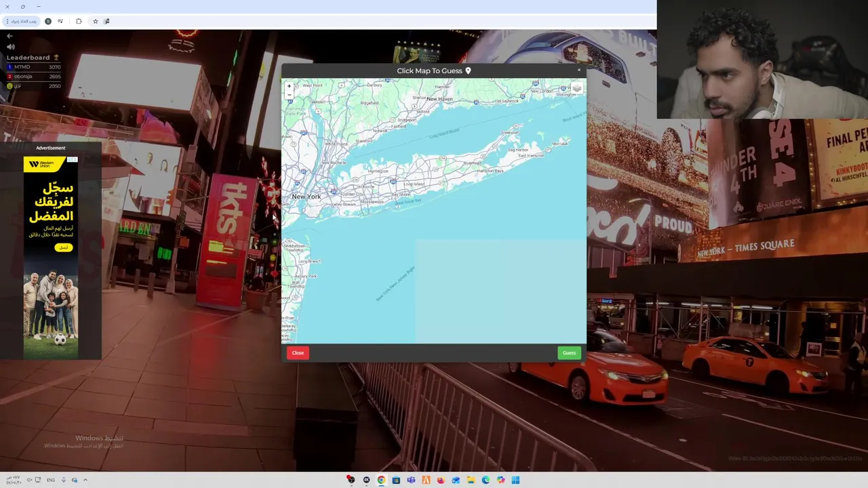Bookmark page with the star icon
Image resolution: width=868 pixels, height=488 pixels.
[x=95, y=21]
